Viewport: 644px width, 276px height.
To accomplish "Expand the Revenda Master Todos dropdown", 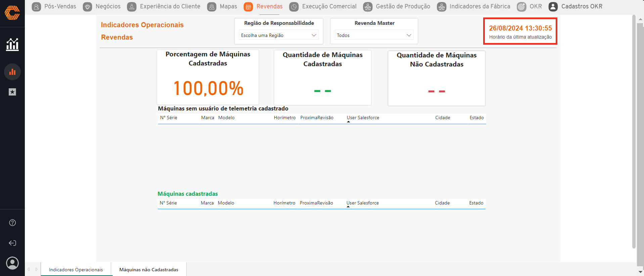I will click(x=374, y=35).
